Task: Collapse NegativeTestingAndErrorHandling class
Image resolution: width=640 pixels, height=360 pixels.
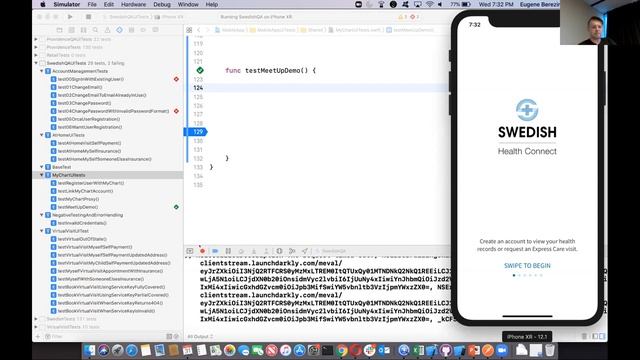Action: [42, 215]
